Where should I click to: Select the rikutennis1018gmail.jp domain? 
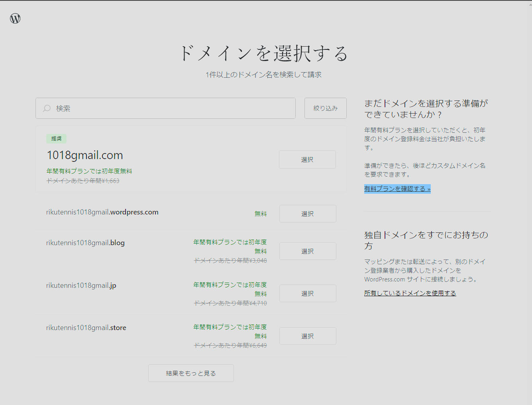(x=308, y=293)
